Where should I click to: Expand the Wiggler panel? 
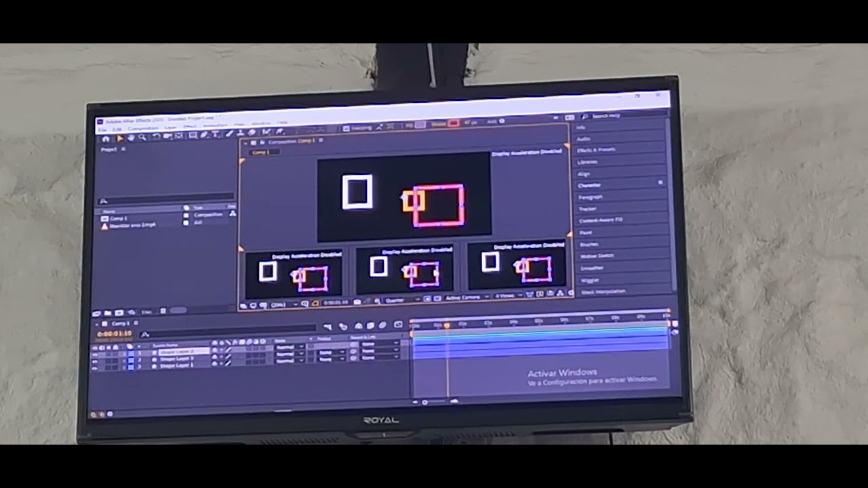point(590,280)
